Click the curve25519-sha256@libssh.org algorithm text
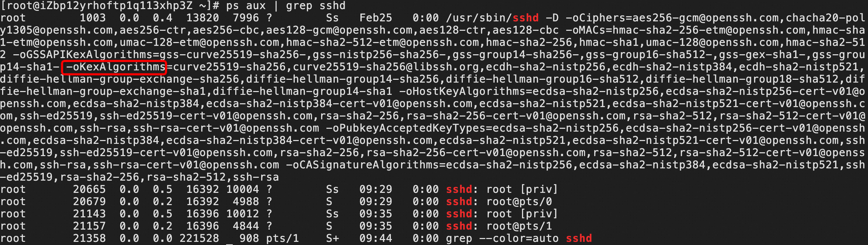Viewport: 868px width, 245px height. [386, 67]
